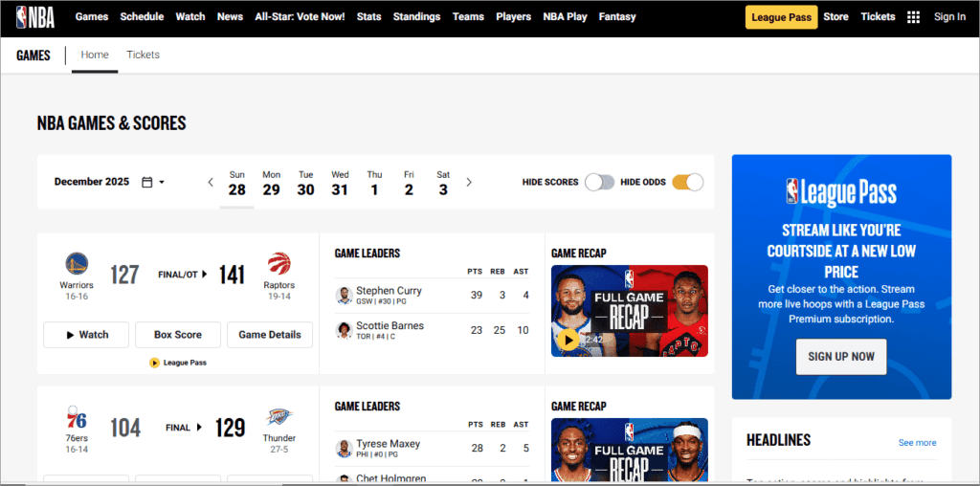
Task: Click Sign Up Now on League Pass ad
Action: pyautogui.click(x=841, y=357)
